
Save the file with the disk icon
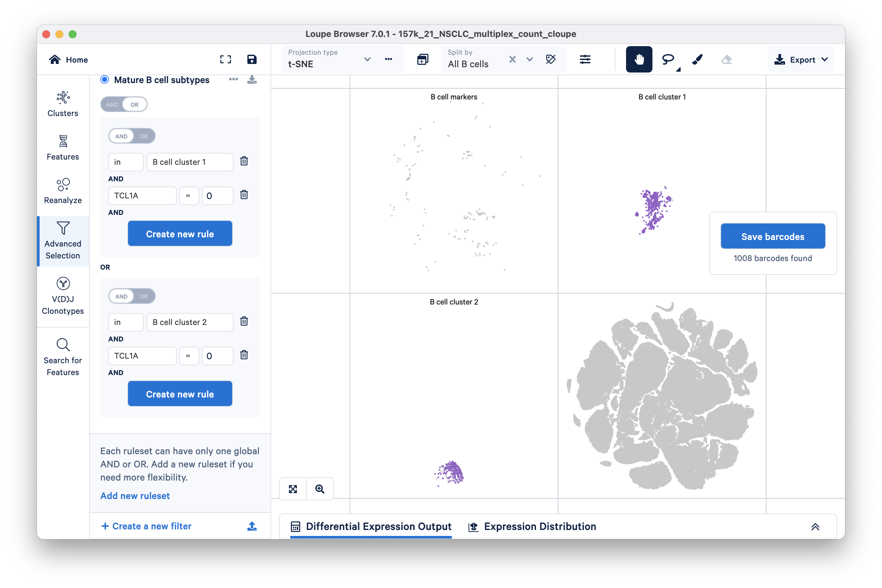pos(252,59)
